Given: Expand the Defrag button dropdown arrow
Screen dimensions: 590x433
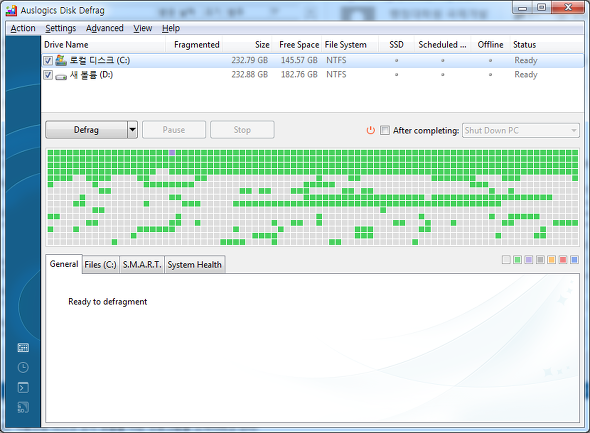Looking at the screenshot, I should (x=132, y=130).
